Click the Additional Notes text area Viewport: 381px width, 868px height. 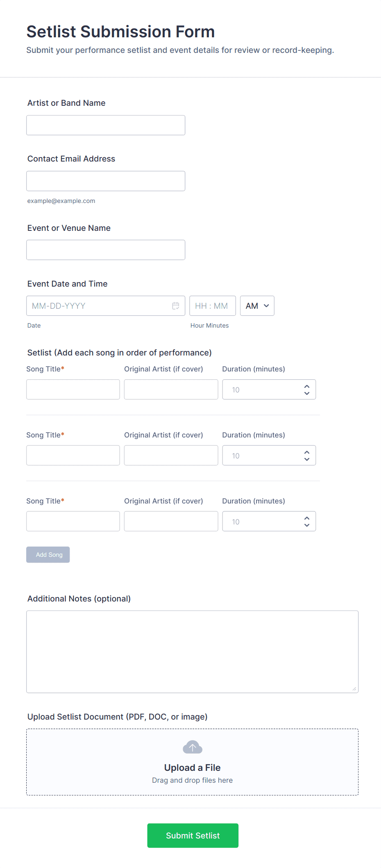click(192, 652)
